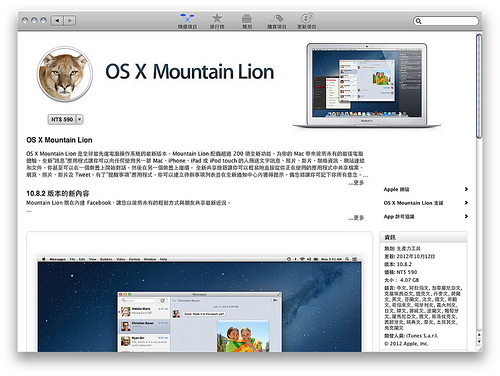Click the MacBook Air preview image

367,86
